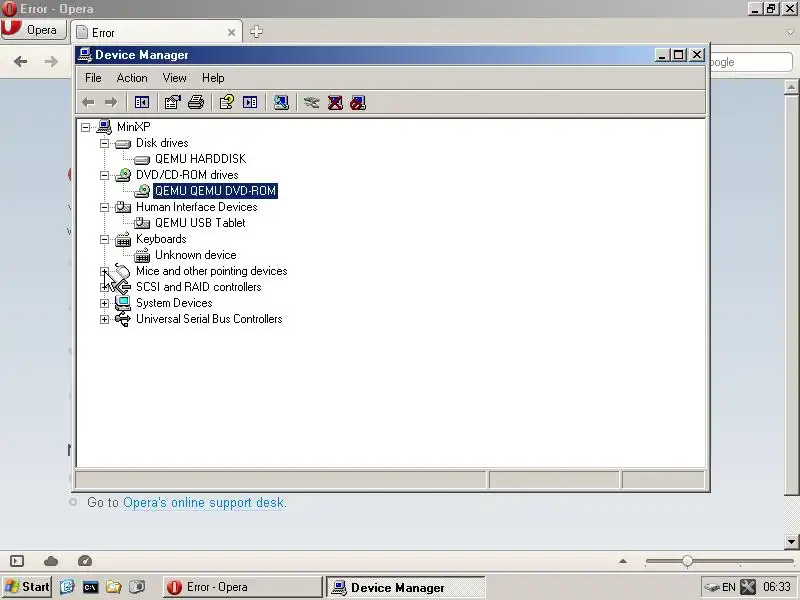Switch to Error - Opera taskbar button
The image size is (800, 600).
click(243, 587)
